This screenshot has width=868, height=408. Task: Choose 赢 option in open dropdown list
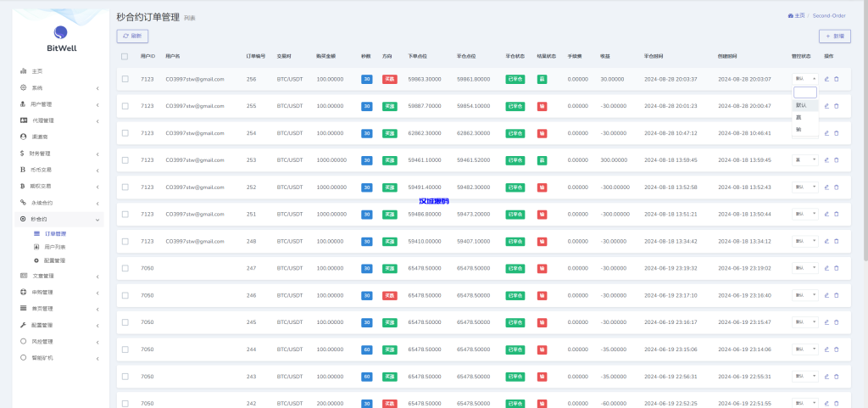click(x=798, y=117)
